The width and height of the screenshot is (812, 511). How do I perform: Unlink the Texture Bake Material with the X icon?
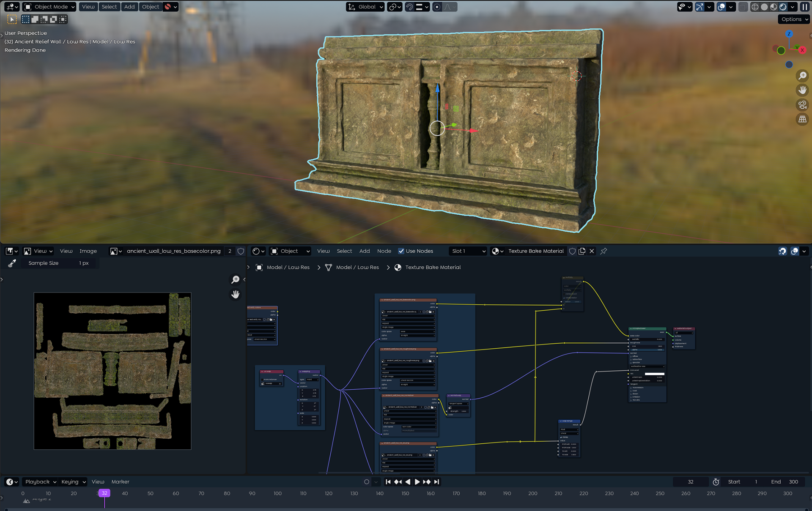592,251
